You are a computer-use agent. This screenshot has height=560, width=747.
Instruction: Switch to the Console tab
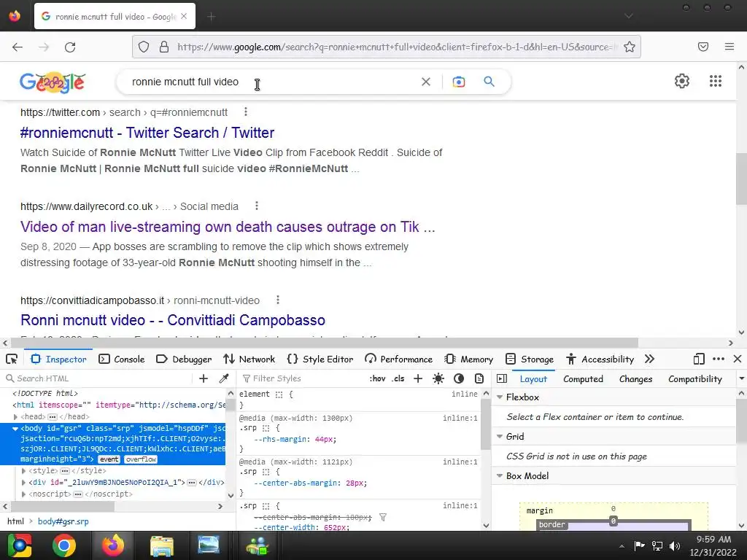click(122, 359)
